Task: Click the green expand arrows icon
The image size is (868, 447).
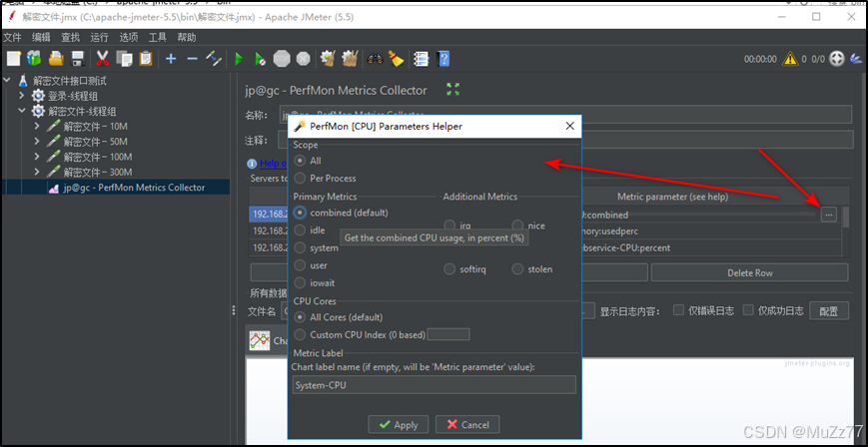Action: [453, 89]
